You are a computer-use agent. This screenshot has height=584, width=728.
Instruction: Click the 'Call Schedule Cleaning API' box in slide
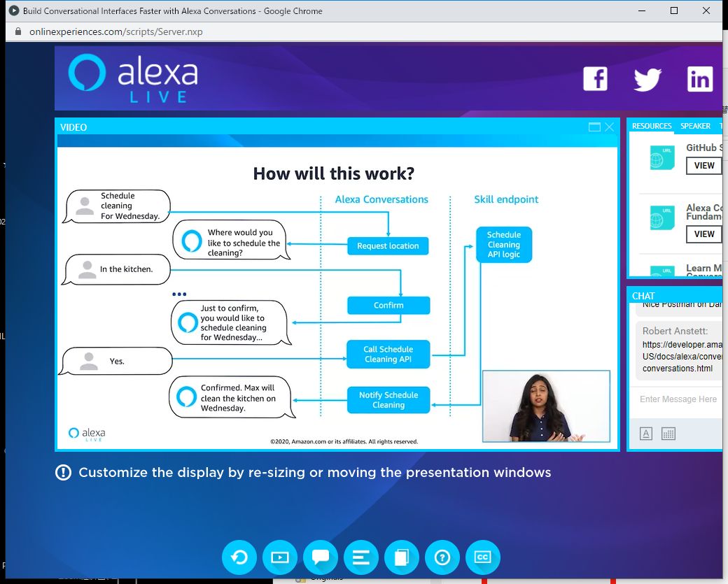point(388,355)
